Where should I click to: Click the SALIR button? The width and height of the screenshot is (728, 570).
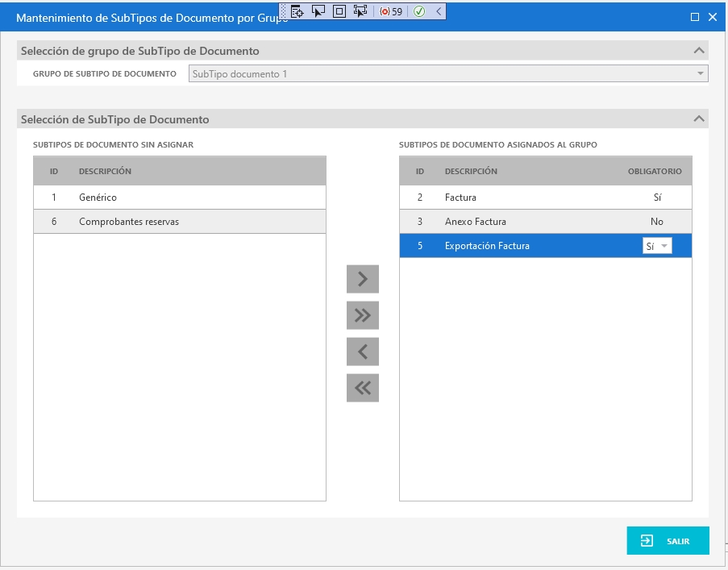click(x=668, y=541)
